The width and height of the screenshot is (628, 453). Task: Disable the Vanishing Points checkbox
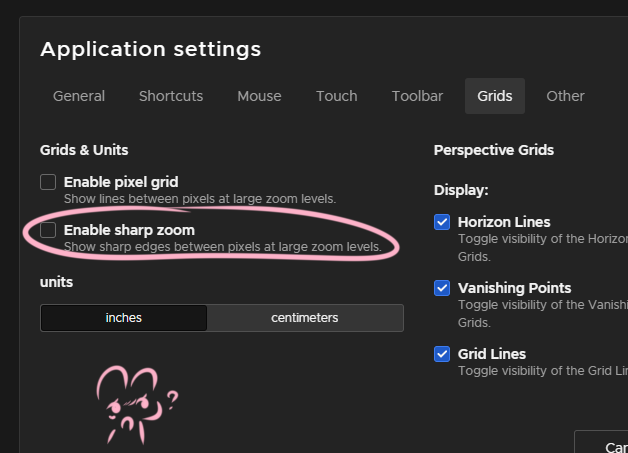pos(442,288)
